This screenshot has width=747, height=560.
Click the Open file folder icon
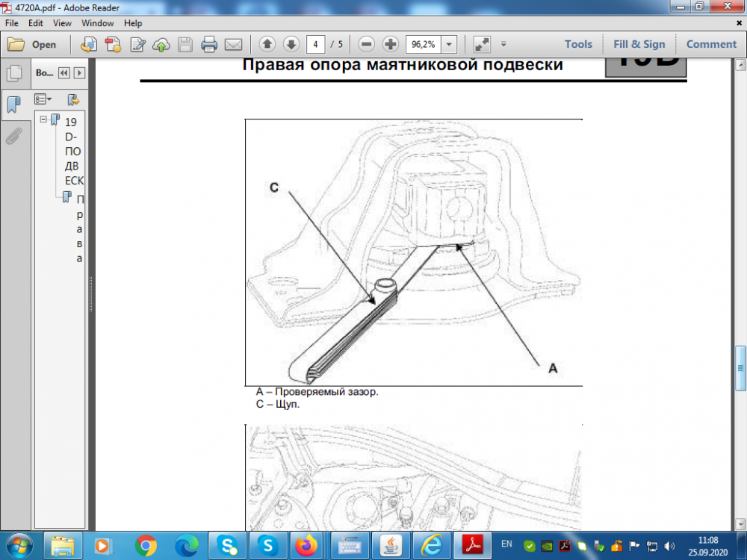point(16,44)
